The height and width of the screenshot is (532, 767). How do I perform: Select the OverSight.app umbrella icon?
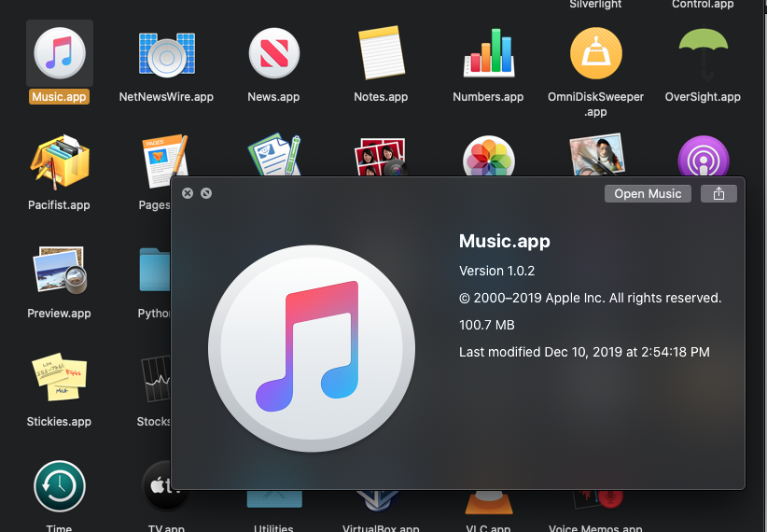coord(704,54)
